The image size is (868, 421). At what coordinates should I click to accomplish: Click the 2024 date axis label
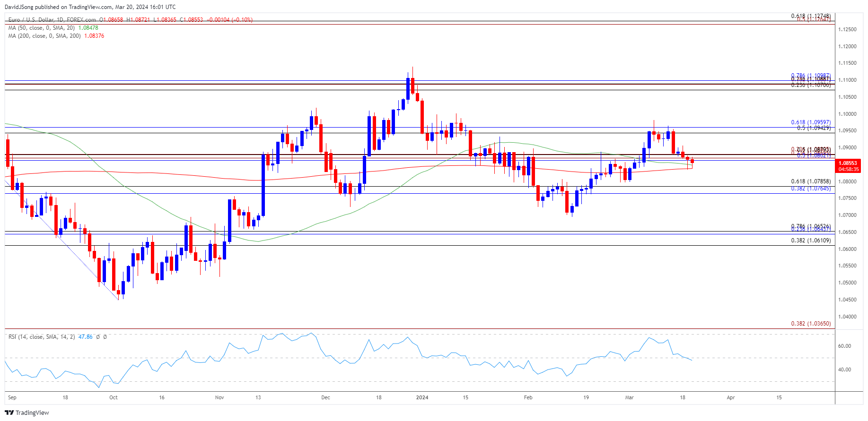click(422, 397)
